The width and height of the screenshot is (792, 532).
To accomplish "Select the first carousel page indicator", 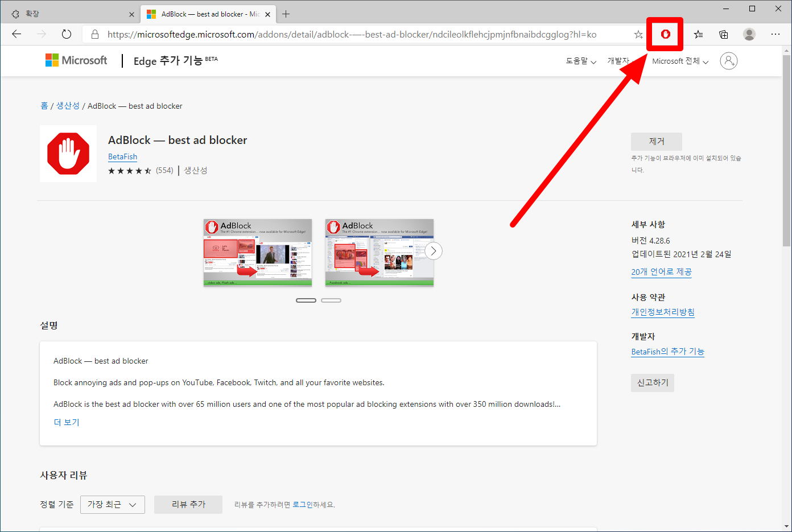I will click(x=306, y=300).
